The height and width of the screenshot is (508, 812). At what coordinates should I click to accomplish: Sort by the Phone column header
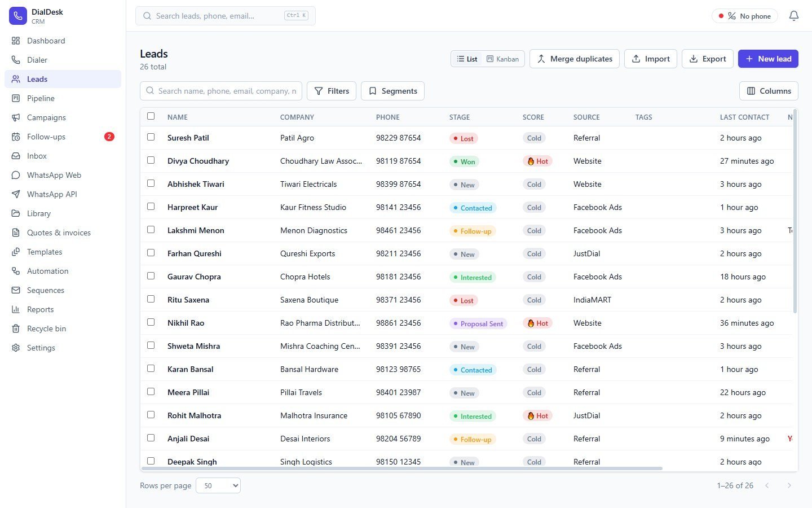(x=388, y=117)
